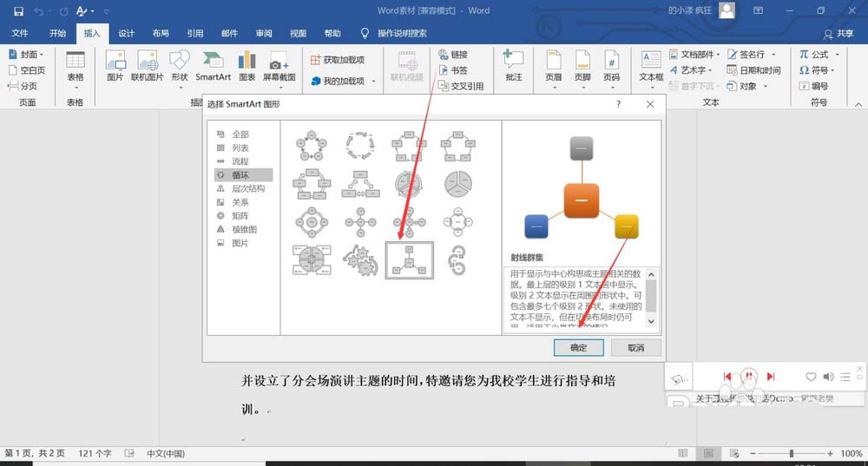The image size is (868, 466).
Task: Click the 编号 number symbol icon
Action: [x=814, y=86]
